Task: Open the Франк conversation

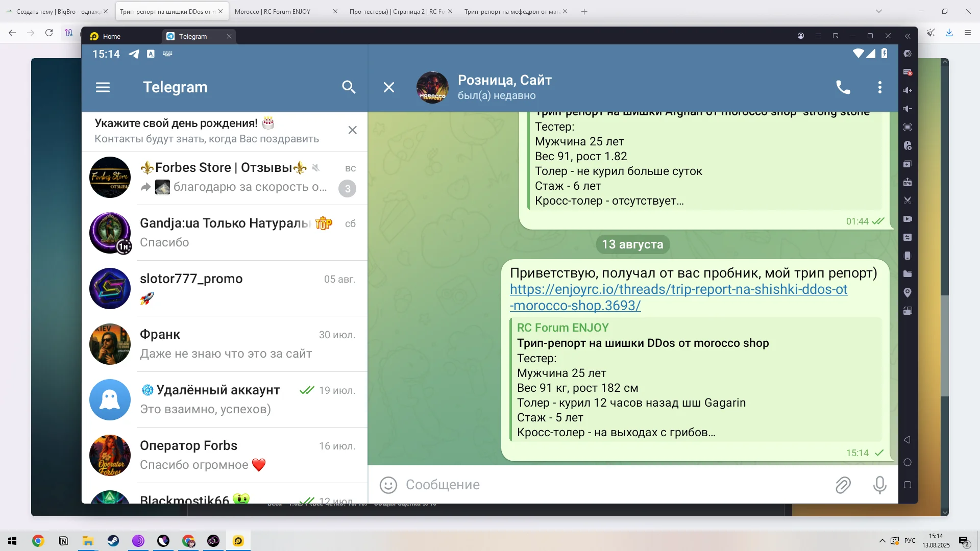Action: tap(225, 344)
